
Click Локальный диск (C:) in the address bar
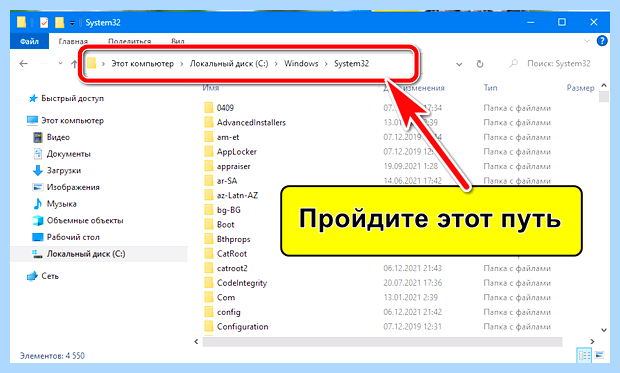pyautogui.click(x=229, y=64)
